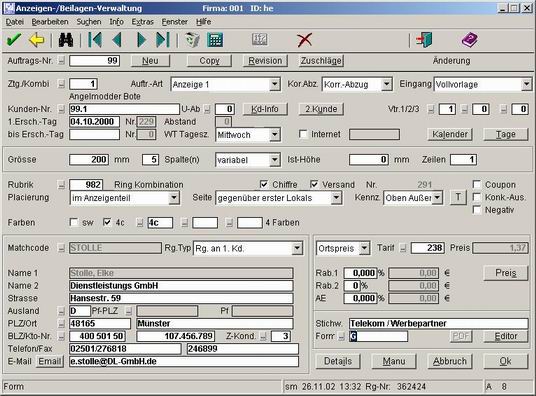Click lookup button next to Form
The width and height of the screenshot is (536, 396).
[341, 336]
